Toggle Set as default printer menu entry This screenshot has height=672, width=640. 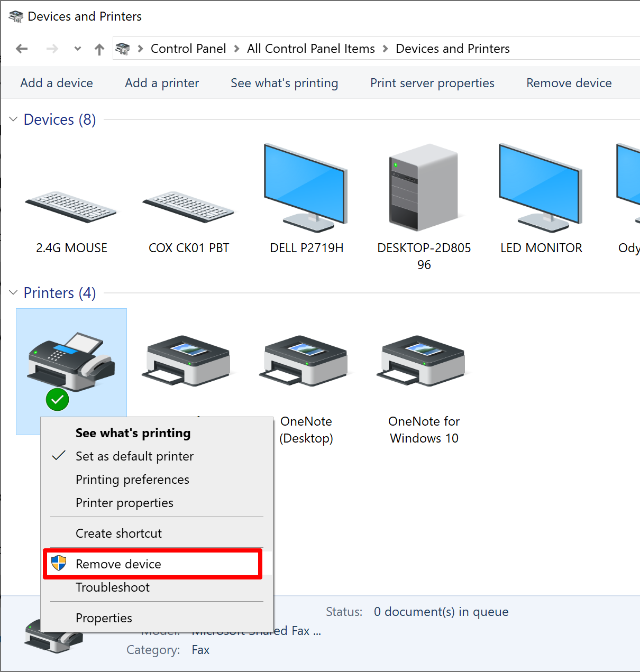pyautogui.click(x=157, y=456)
